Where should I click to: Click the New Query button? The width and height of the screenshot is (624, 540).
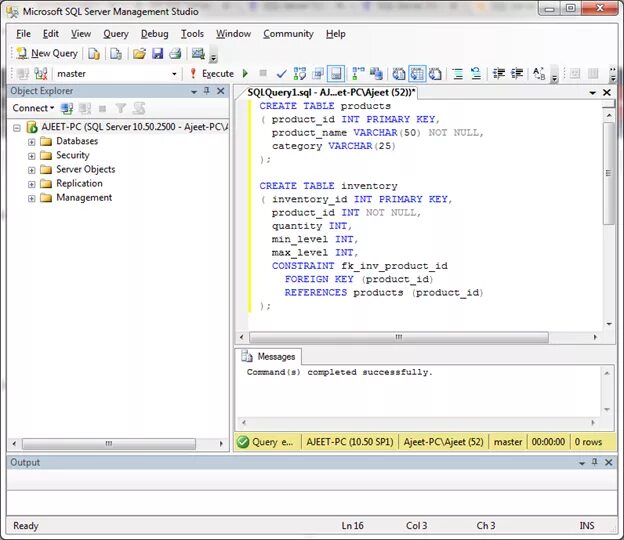tap(47, 53)
